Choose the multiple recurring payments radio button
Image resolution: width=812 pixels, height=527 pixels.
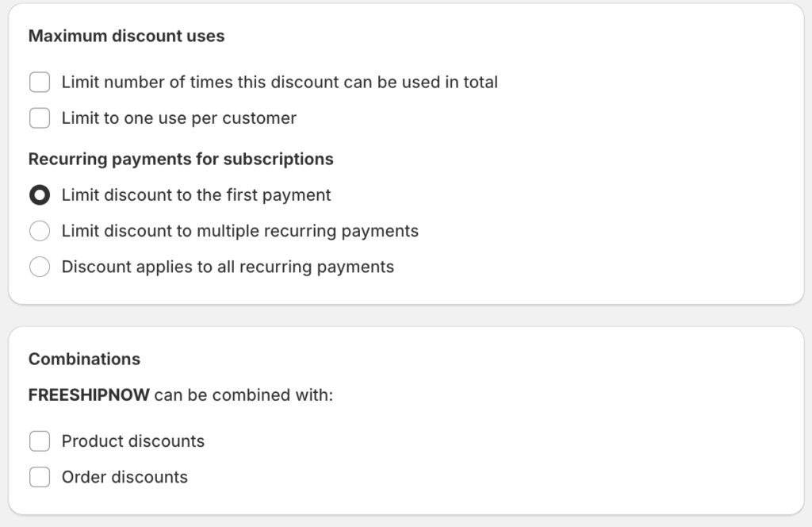point(40,231)
